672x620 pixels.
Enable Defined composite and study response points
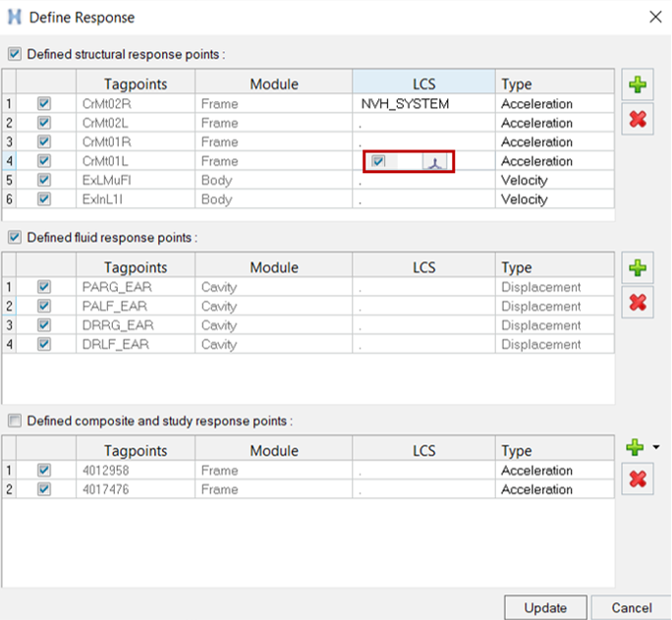click(14, 421)
